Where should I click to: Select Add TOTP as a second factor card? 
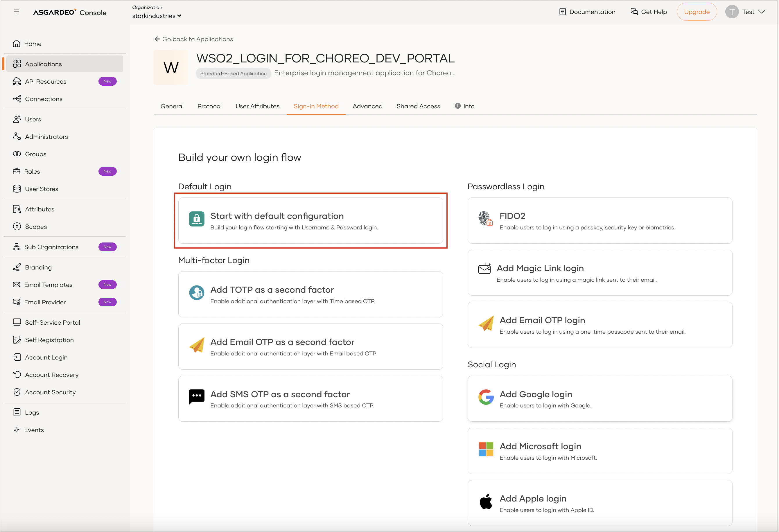pyautogui.click(x=310, y=294)
